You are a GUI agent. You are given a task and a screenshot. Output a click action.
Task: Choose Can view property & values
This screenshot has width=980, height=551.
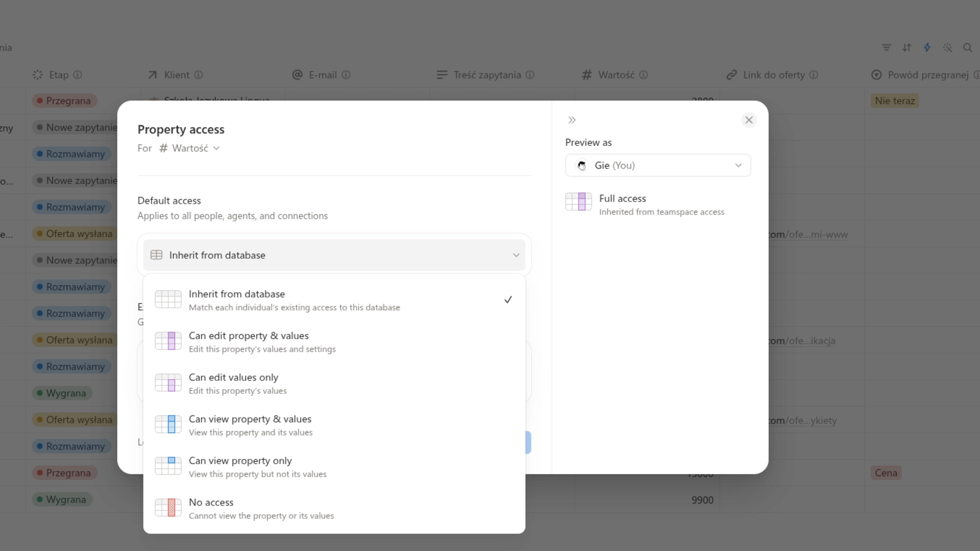pyautogui.click(x=334, y=425)
